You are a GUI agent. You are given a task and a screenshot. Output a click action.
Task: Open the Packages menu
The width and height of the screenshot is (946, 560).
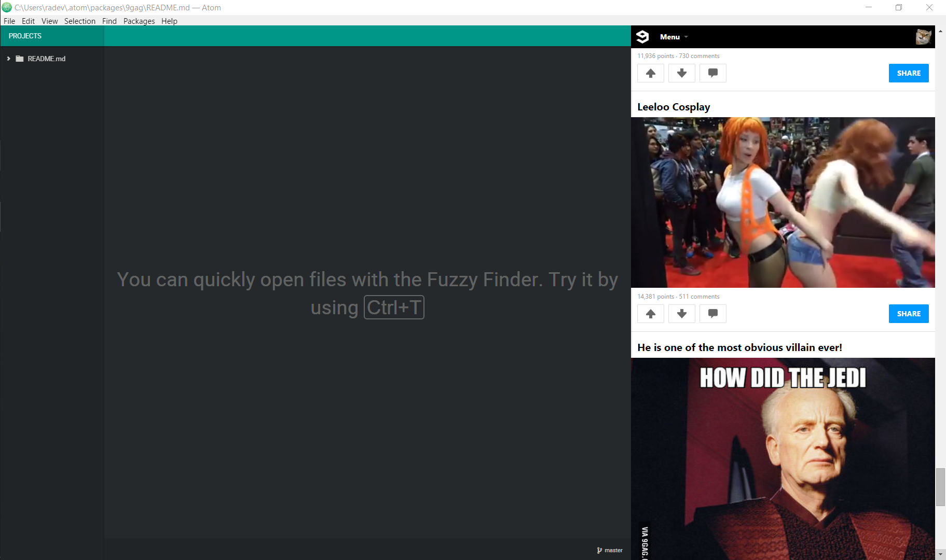(x=139, y=21)
